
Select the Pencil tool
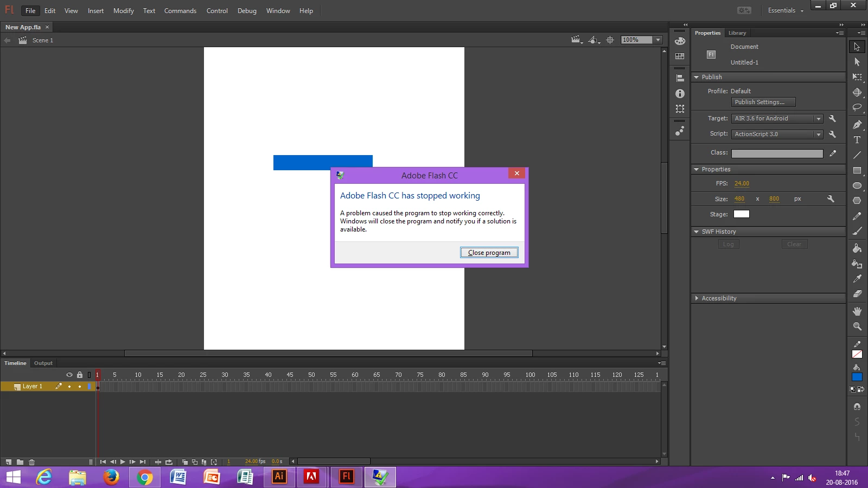tap(857, 216)
